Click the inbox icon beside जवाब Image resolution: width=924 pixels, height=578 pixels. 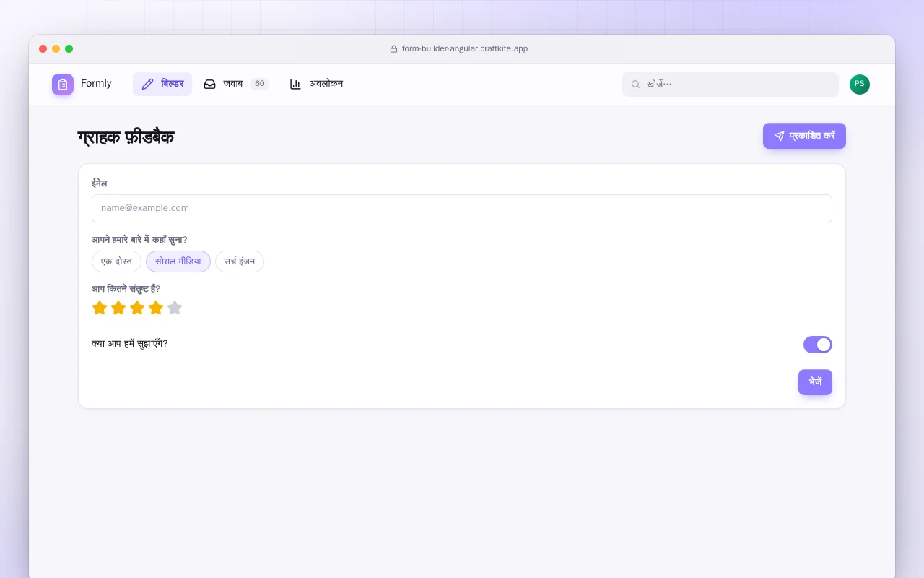210,84
